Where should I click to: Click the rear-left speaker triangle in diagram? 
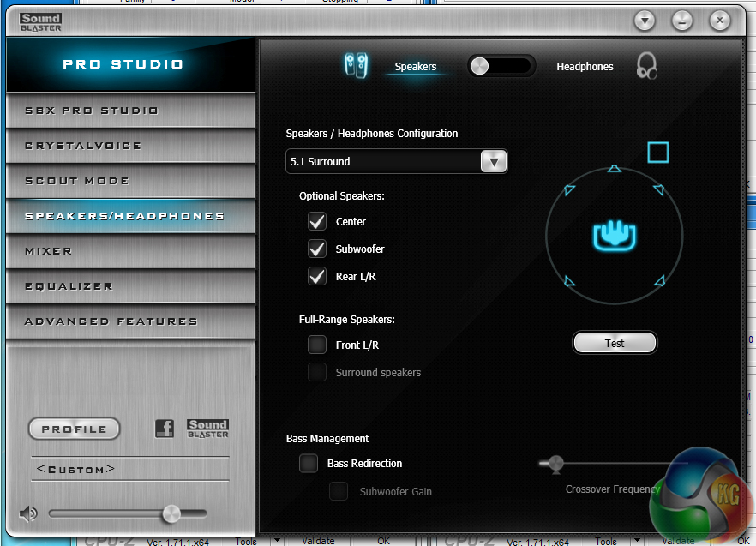[x=569, y=281]
